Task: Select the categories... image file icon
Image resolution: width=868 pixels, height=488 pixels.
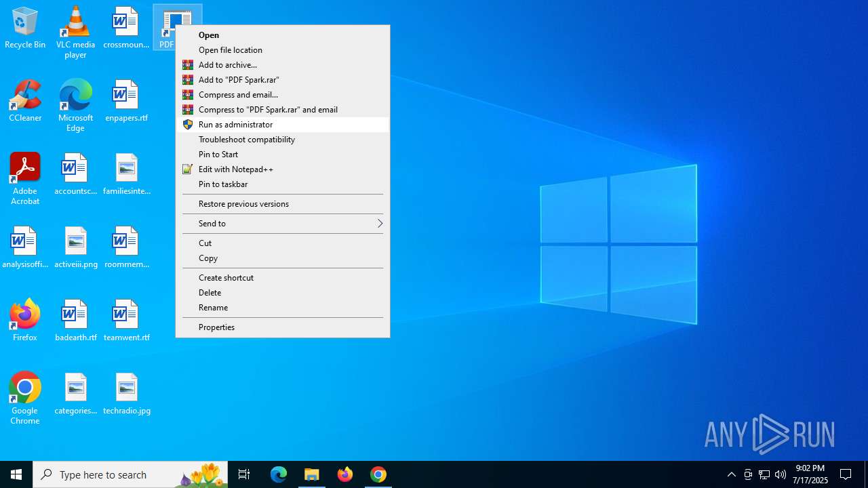Action: click(x=75, y=394)
